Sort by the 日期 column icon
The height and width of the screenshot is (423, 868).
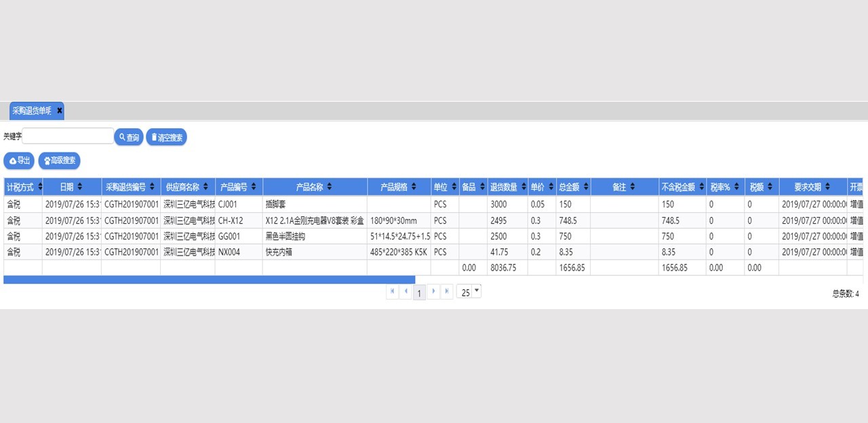point(80,186)
